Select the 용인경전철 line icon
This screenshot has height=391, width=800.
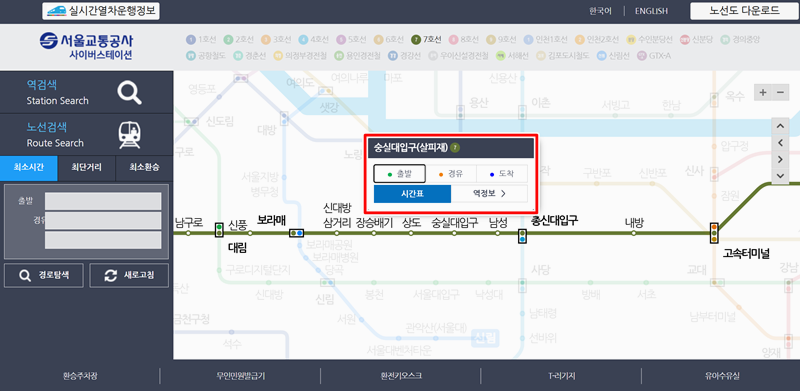coord(339,55)
